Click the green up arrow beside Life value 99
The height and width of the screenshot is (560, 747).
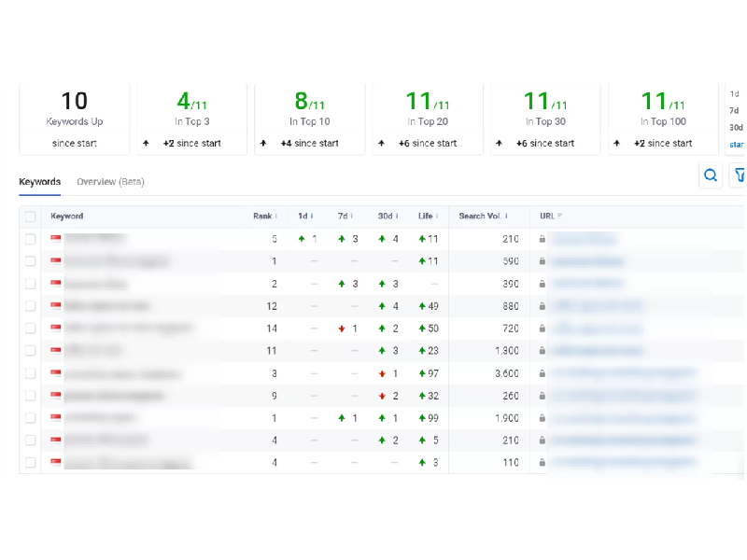coord(422,418)
